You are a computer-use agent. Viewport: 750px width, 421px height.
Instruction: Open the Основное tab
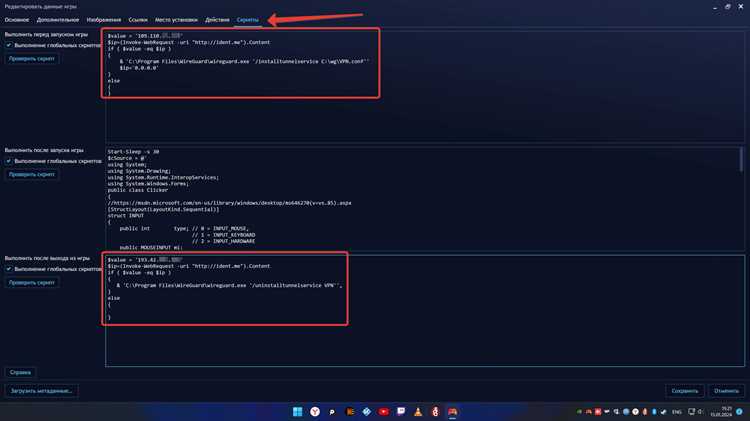pos(17,20)
